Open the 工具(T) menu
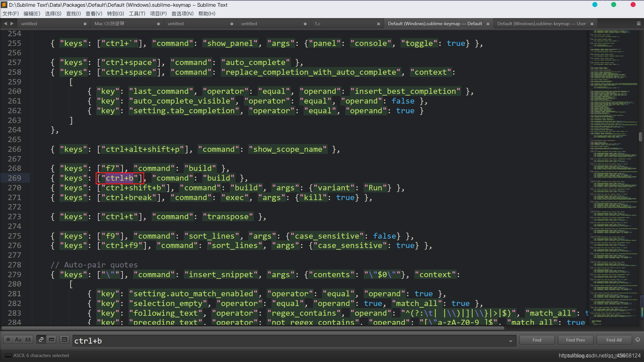 pos(137,14)
